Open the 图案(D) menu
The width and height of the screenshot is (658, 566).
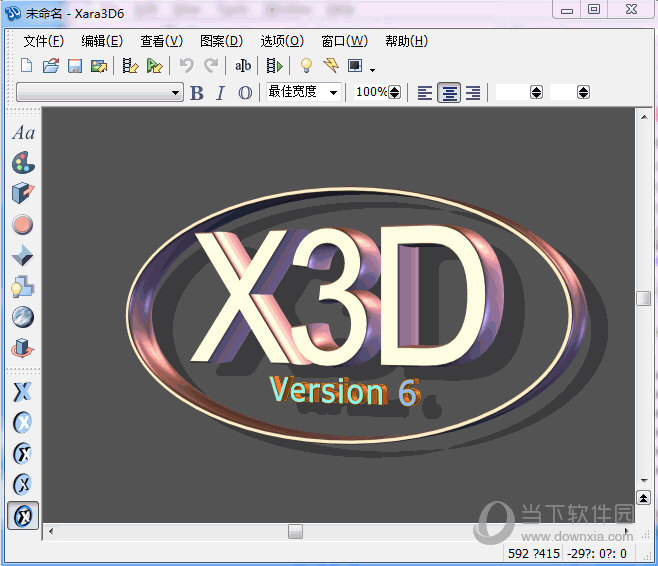(222, 41)
